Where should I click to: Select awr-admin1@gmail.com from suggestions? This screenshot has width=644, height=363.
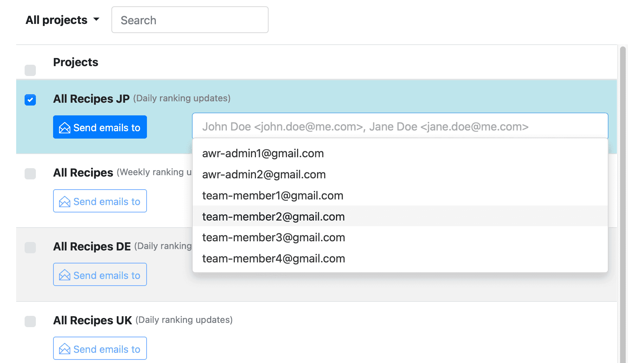[400, 153]
